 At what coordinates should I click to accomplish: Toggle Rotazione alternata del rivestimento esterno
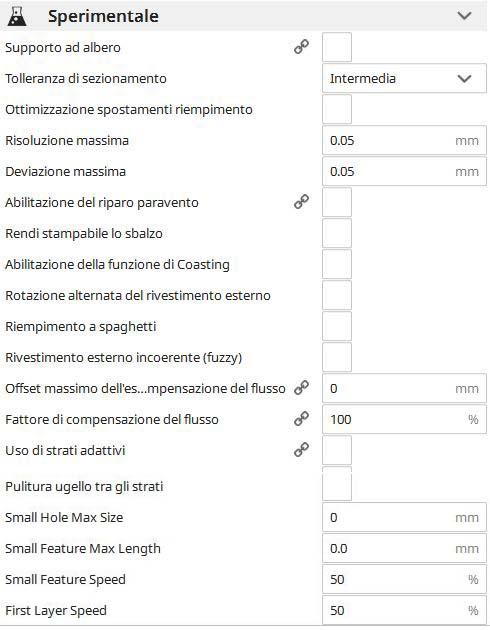(x=337, y=295)
